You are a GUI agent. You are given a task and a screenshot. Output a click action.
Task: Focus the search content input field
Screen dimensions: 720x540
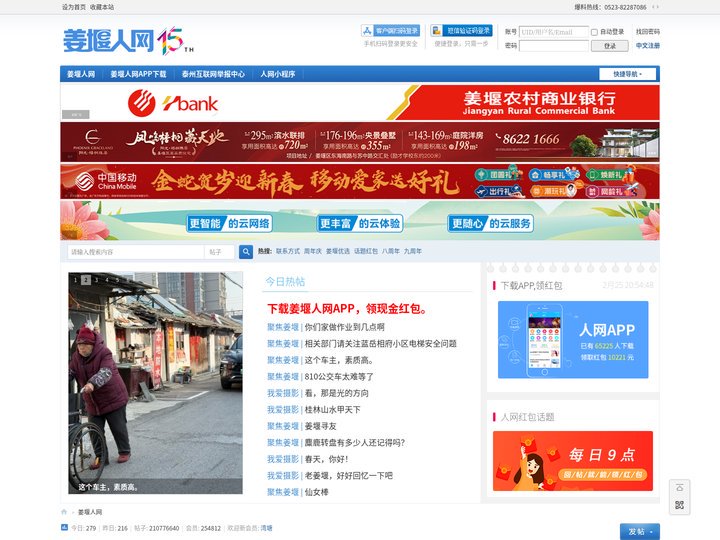pyautogui.click(x=136, y=252)
